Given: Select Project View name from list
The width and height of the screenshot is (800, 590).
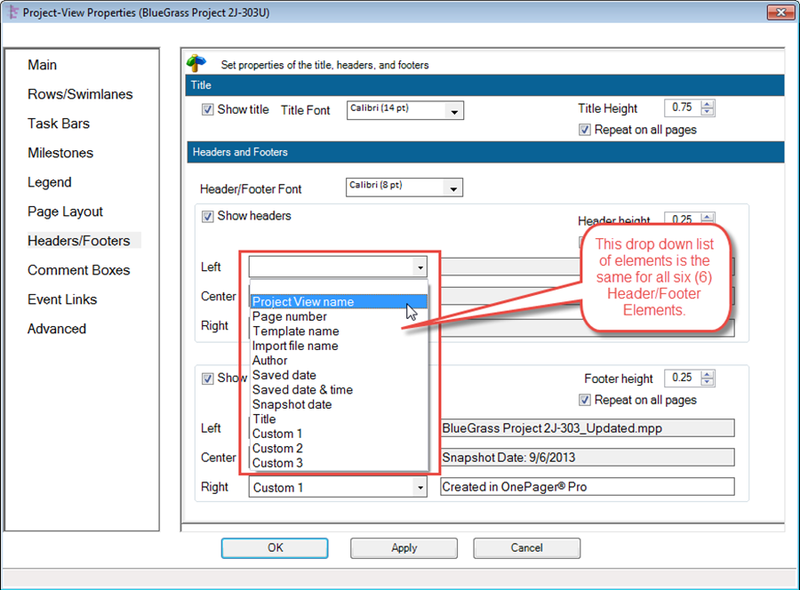Looking at the screenshot, I should [x=303, y=302].
